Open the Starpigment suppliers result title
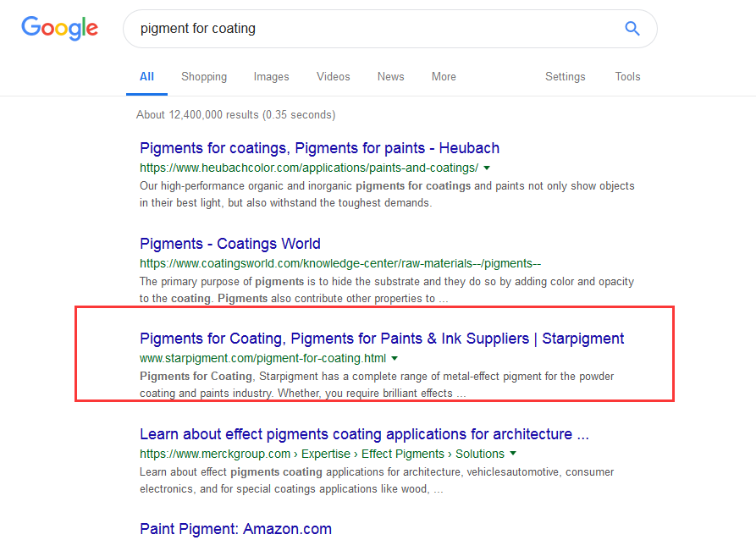 (382, 339)
